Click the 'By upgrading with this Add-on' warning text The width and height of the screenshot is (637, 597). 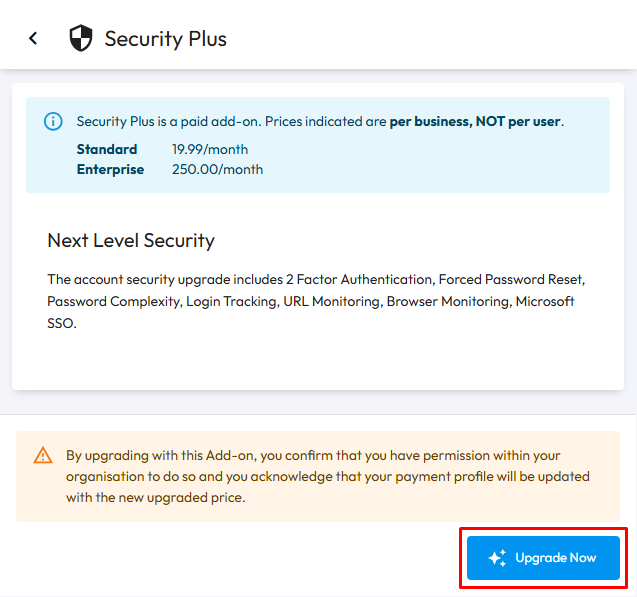pyautogui.click(x=161, y=456)
